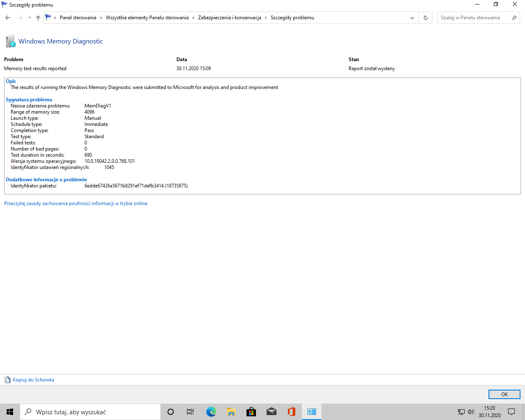Open the online privacy policy link
The height and width of the screenshot is (420, 525).
click(75, 203)
